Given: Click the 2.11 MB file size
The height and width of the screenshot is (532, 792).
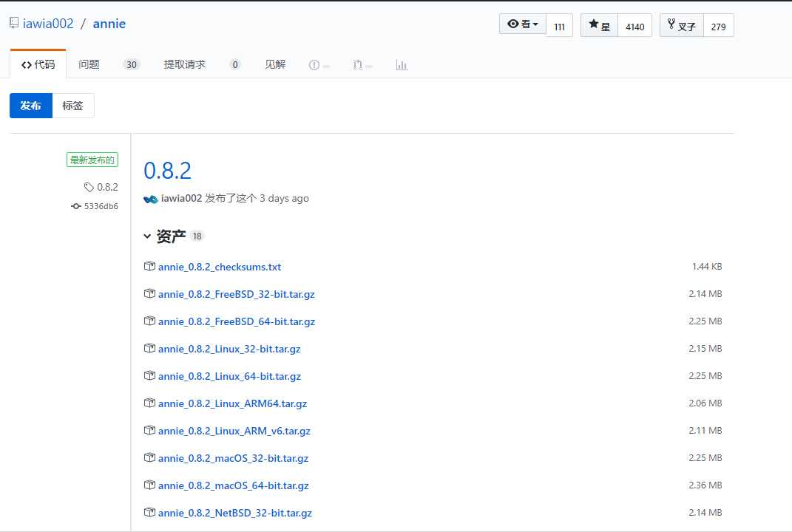Looking at the screenshot, I should coord(705,431).
